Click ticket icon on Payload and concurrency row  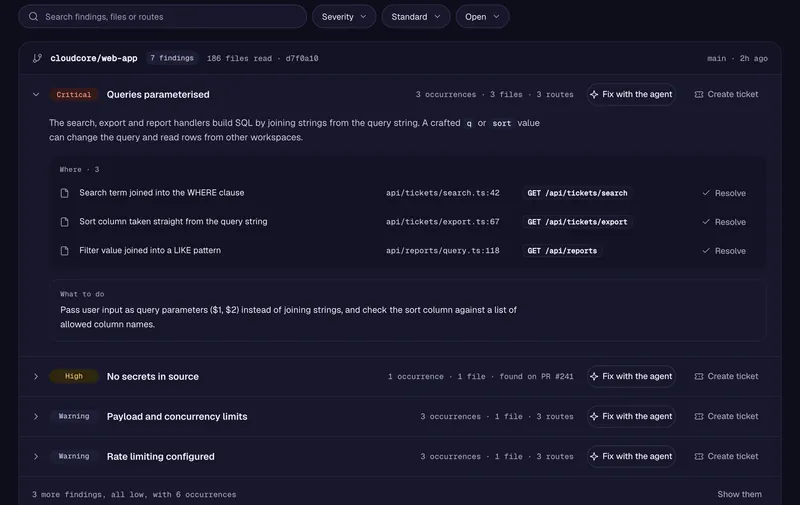click(x=699, y=416)
